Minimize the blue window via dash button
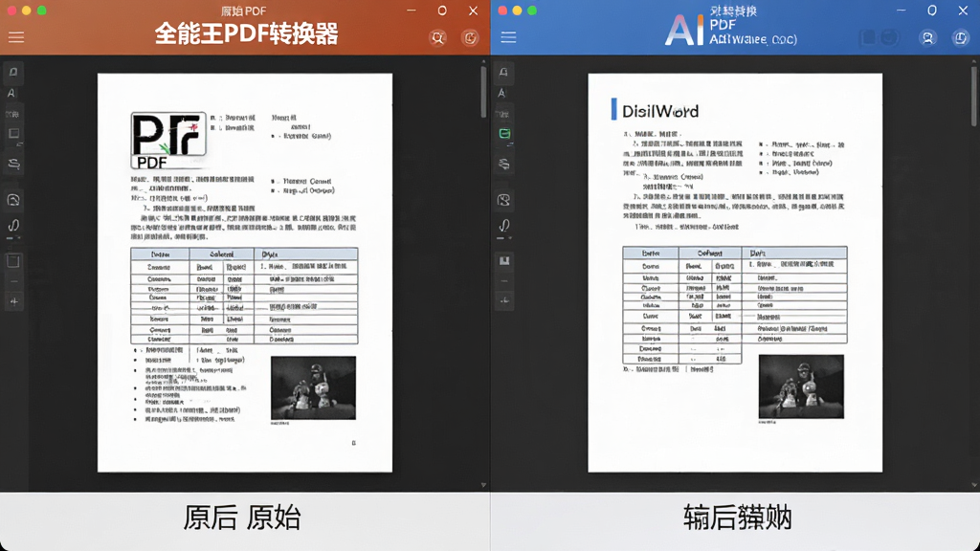This screenshot has width=980, height=551. click(902, 11)
